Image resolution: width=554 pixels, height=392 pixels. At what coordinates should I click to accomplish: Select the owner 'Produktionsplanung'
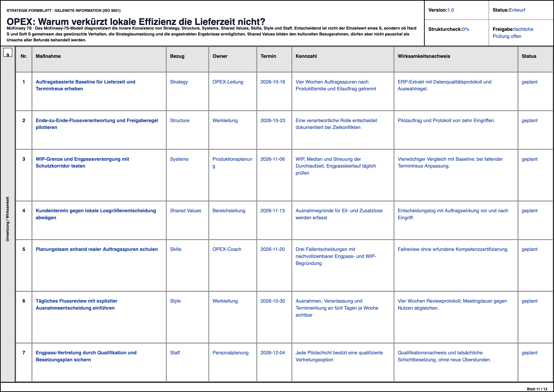[232, 162]
